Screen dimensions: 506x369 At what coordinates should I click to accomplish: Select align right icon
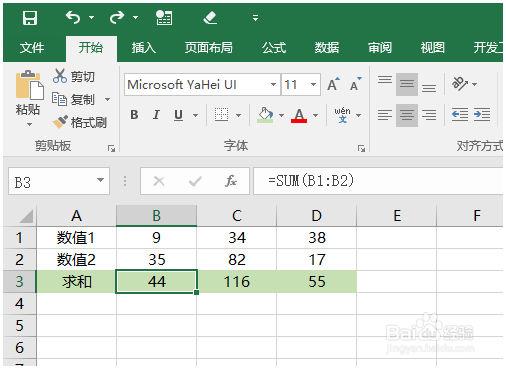pos(429,115)
